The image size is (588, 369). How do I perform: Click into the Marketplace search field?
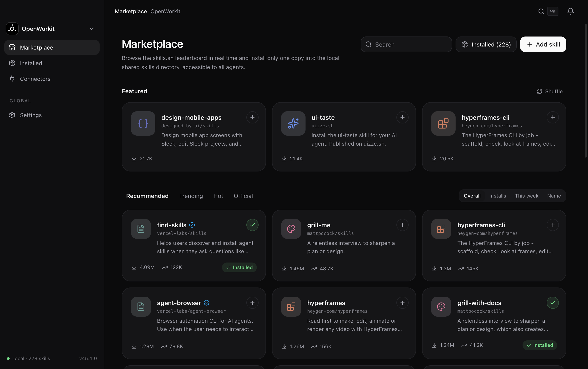click(406, 44)
